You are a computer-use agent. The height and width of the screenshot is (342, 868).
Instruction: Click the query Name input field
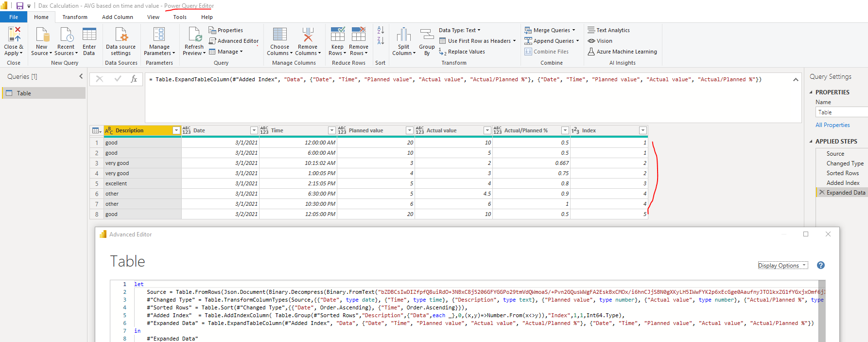(842, 112)
